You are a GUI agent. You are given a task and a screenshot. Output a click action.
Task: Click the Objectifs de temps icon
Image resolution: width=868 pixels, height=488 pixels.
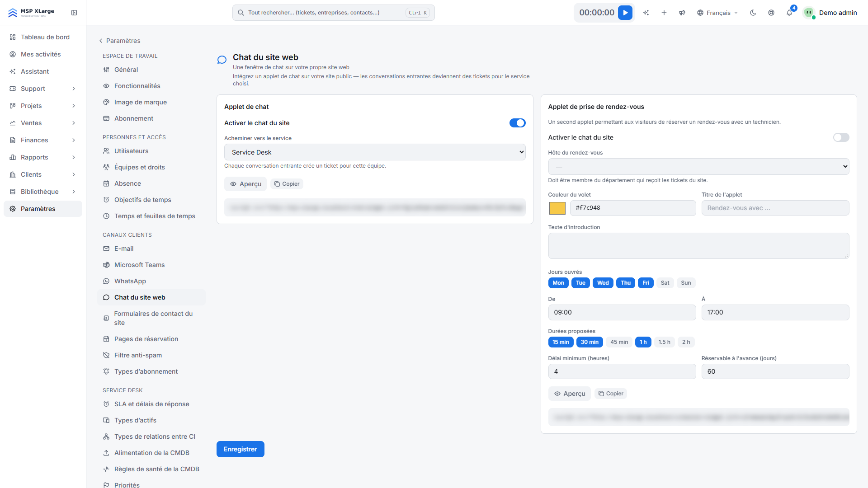click(106, 200)
